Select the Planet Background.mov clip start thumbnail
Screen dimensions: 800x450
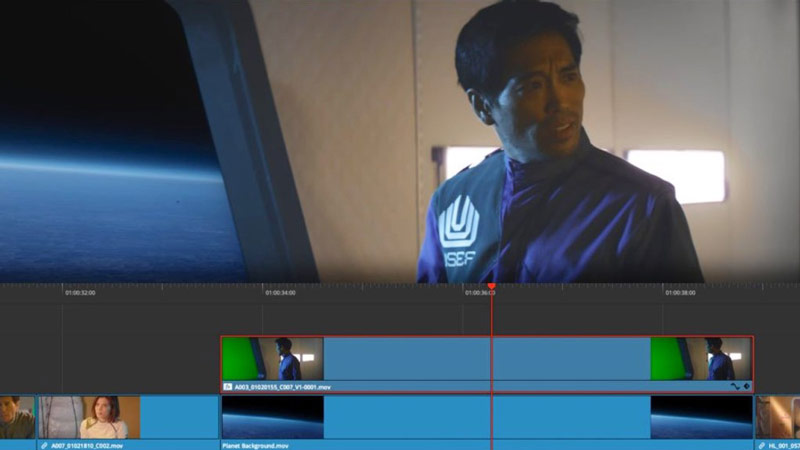click(x=272, y=417)
